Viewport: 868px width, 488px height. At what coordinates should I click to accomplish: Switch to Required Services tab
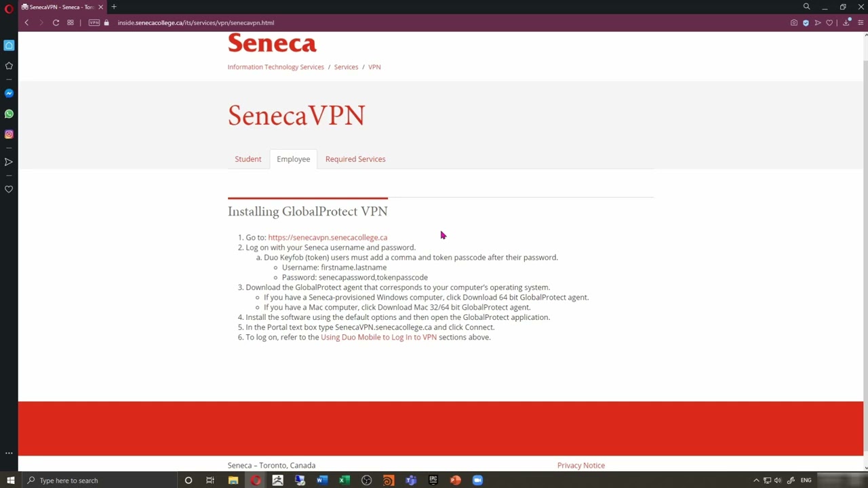tap(355, 159)
